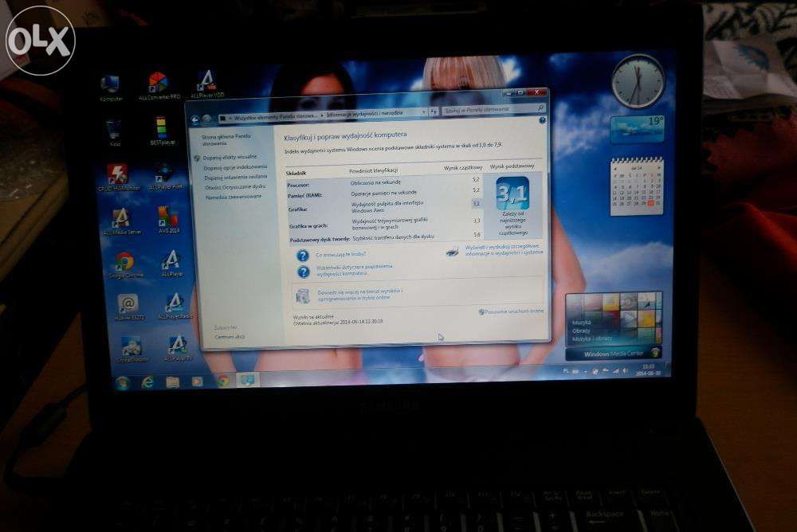Click the network signal tray icon
The height and width of the screenshot is (532, 797).
pyautogui.click(x=615, y=371)
